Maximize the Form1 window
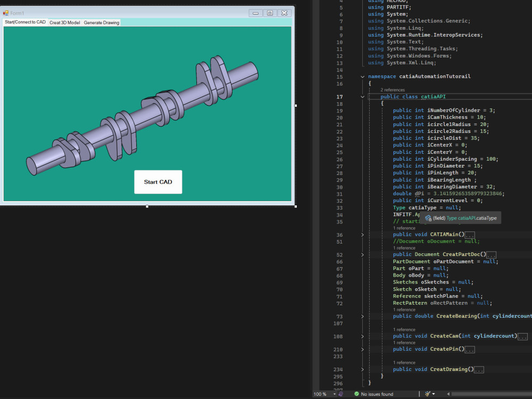Screen dimensions: 532x399 coord(270,13)
